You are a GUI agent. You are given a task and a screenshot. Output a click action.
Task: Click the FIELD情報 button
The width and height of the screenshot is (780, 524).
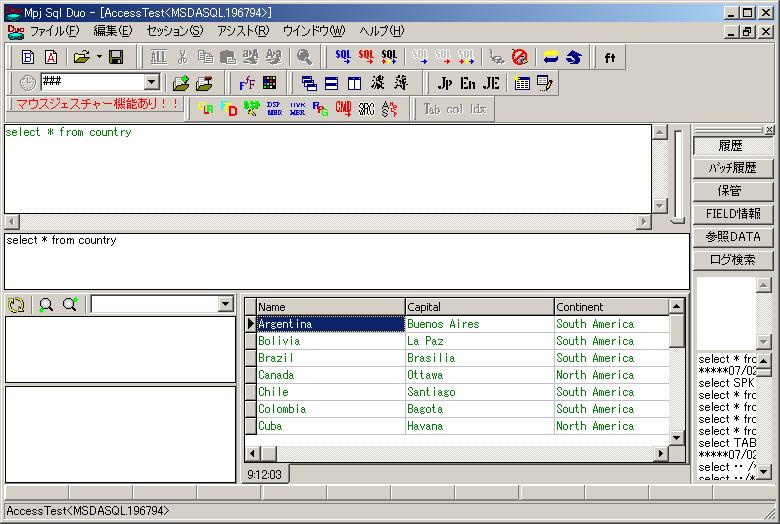[x=733, y=214]
